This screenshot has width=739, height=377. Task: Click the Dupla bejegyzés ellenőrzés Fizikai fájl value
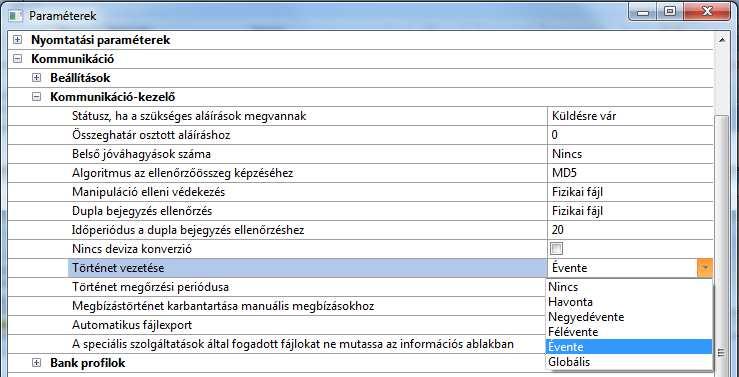630,211
